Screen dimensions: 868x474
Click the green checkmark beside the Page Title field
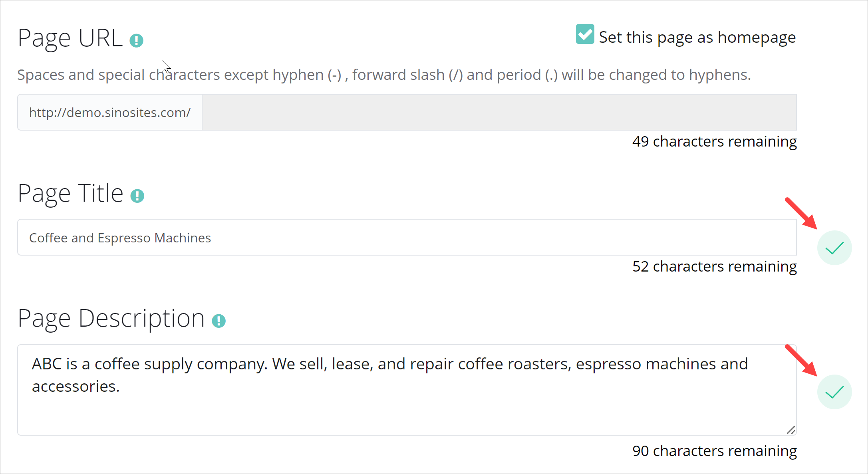(x=834, y=248)
